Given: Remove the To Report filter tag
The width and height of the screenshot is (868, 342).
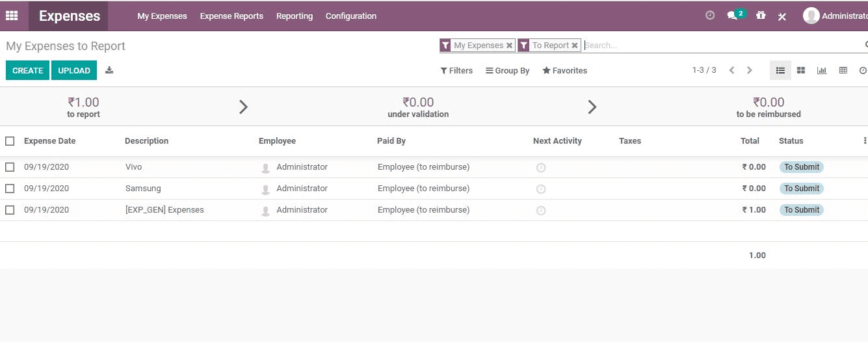Looking at the screenshot, I should tap(575, 46).
